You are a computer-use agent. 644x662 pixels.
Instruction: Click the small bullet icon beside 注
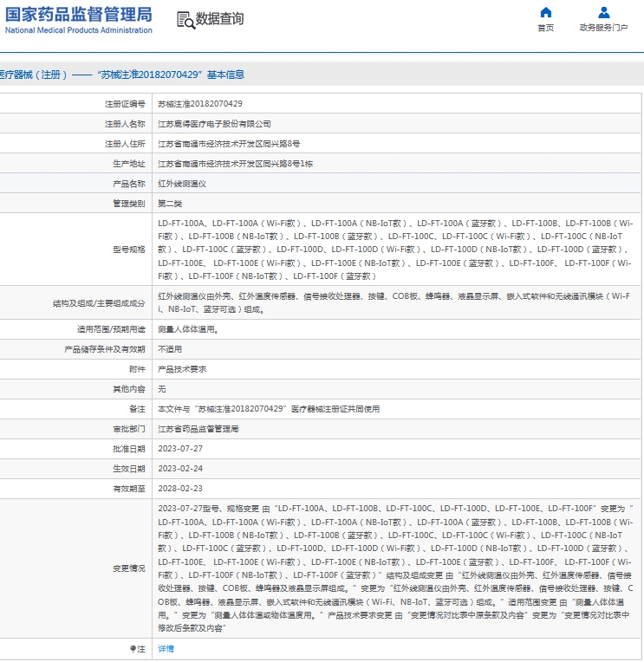(133, 648)
